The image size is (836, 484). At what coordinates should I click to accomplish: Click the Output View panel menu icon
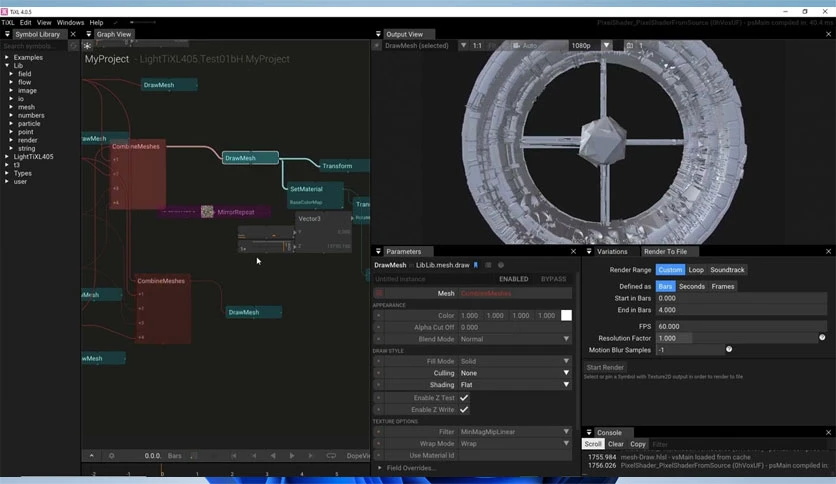point(378,34)
